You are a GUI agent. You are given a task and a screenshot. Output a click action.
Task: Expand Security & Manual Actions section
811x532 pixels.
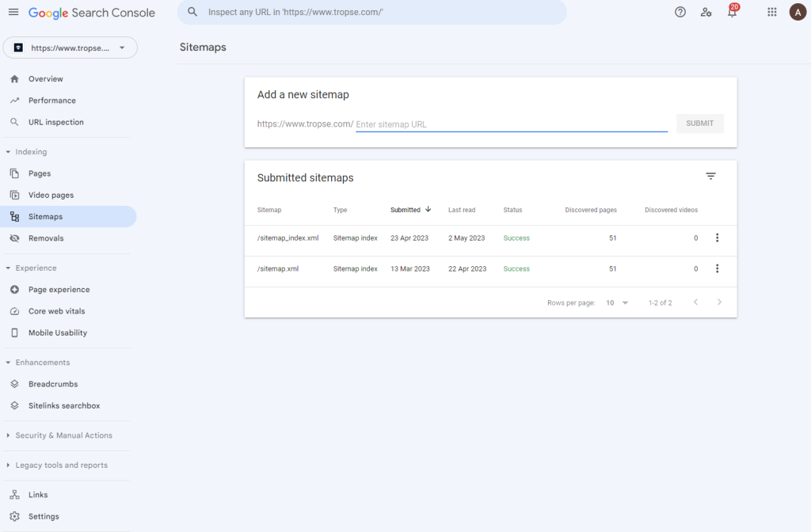[8, 436]
